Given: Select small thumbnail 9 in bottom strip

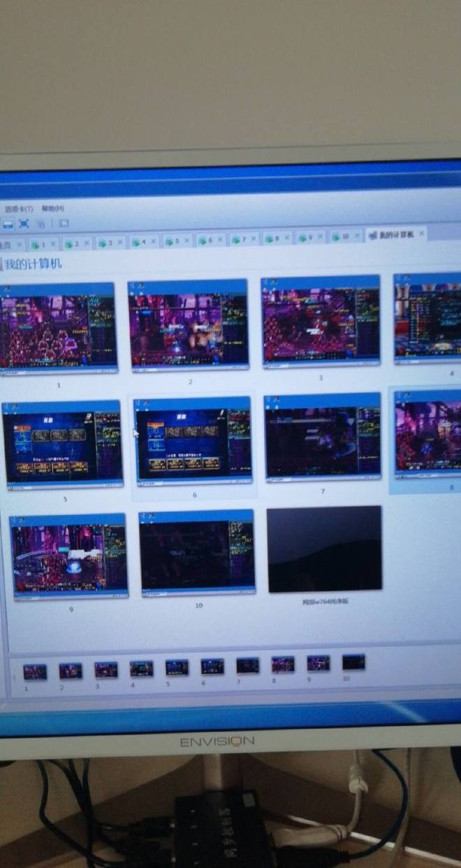Looking at the screenshot, I should click(x=318, y=663).
